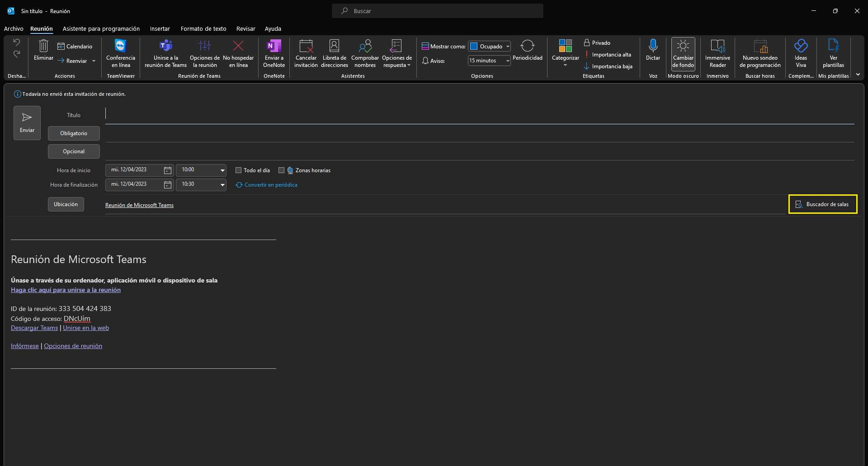Image resolution: width=868 pixels, height=466 pixels.
Task: Click the Infórmese link
Action: [x=25, y=346]
